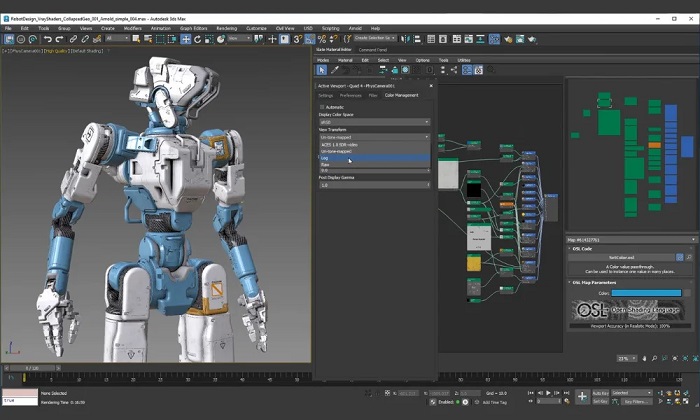Click the eyedropper pick material icon
Screen dimensions: 700x420
click(x=336, y=70)
